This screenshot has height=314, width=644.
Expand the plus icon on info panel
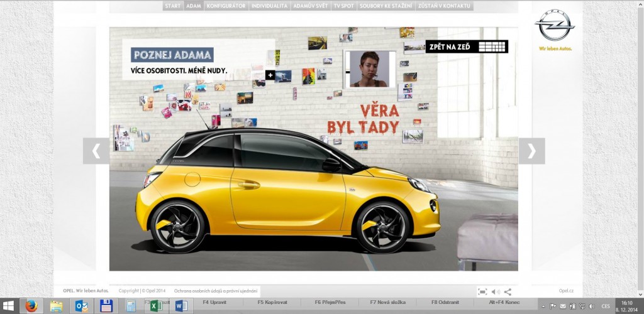point(270,75)
